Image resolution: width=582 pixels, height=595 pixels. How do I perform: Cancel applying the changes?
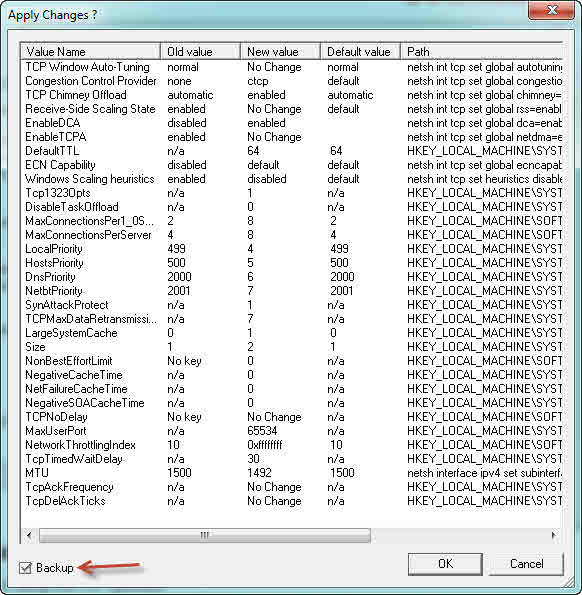tap(526, 564)
